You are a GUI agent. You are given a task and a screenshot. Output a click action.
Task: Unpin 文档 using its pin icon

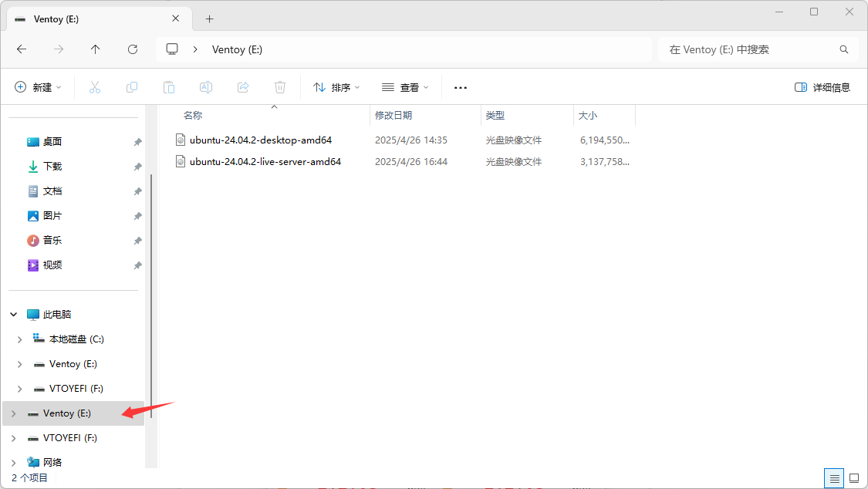(138, 191)
